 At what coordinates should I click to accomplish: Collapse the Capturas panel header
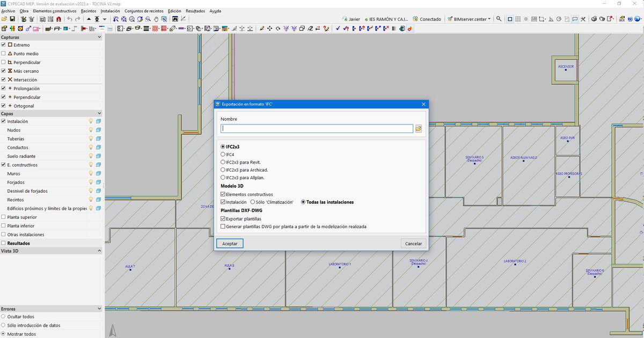51,38
